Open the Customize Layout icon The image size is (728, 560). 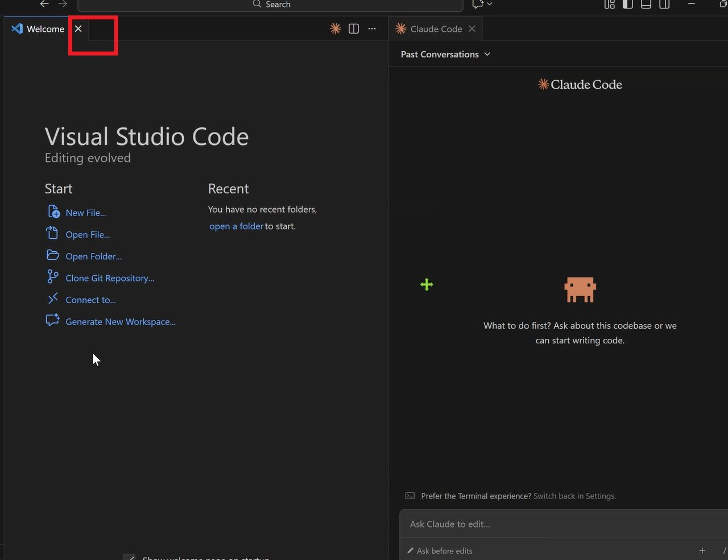click(610, 4)
